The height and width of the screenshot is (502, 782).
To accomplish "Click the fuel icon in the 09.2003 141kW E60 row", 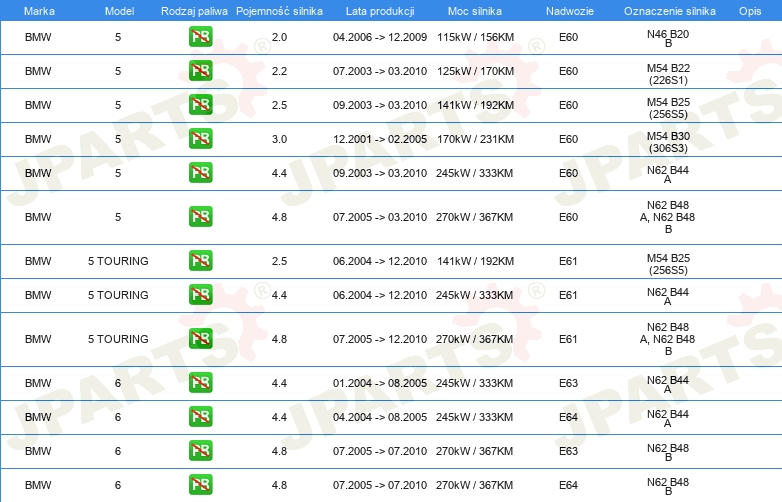I will coord(200,105).
